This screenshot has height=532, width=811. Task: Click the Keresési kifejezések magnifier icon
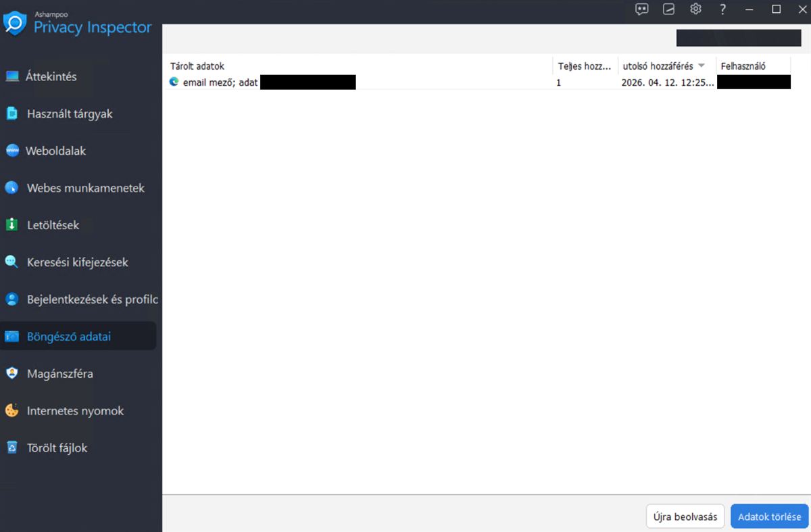(x=11, y=262)
